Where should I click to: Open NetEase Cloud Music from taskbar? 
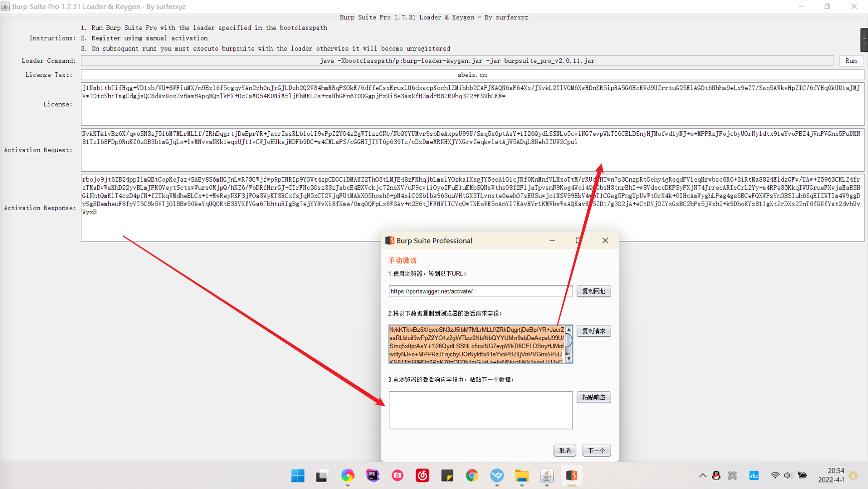click(422, 476)
